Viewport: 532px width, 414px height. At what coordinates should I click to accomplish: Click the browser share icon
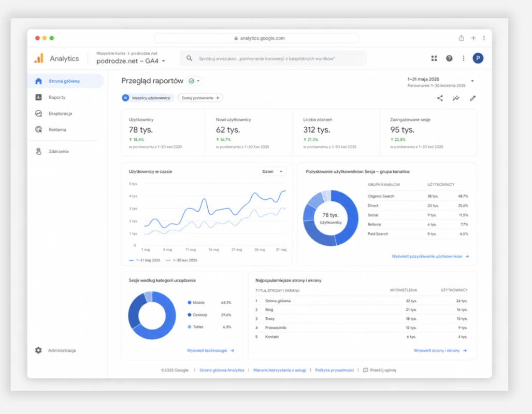(x=461, y=38)
